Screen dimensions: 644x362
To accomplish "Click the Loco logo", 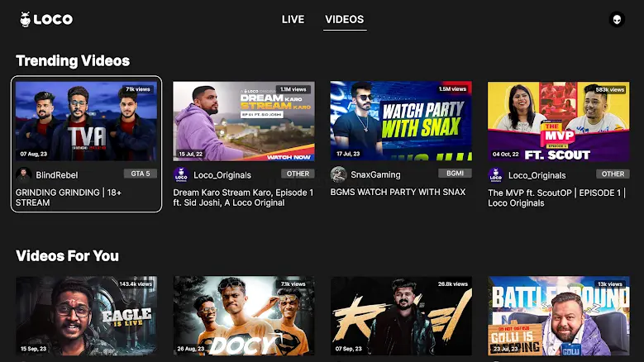I will click(x=46, y=19).
